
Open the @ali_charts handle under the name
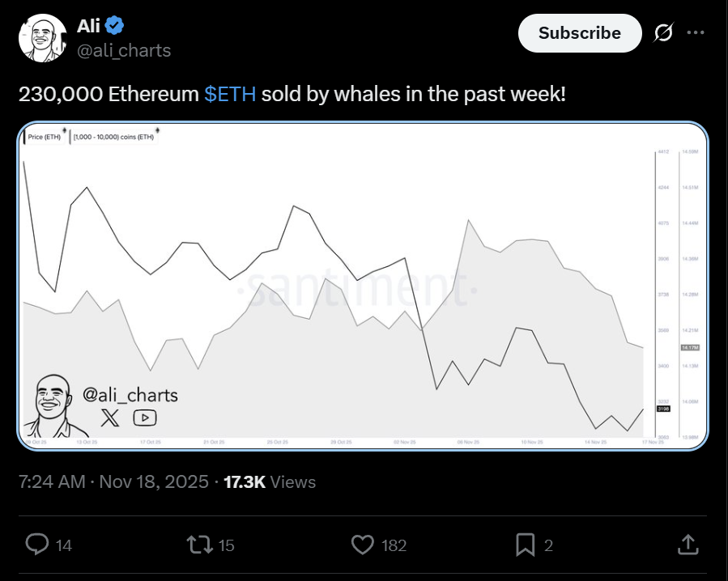click(x=124, y=50)
